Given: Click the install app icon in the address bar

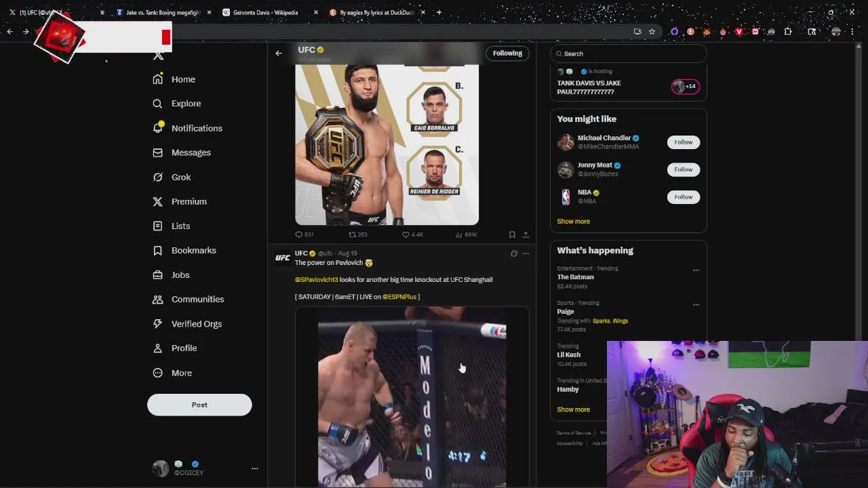Looking at the screenshot, I should pos(637,31).
